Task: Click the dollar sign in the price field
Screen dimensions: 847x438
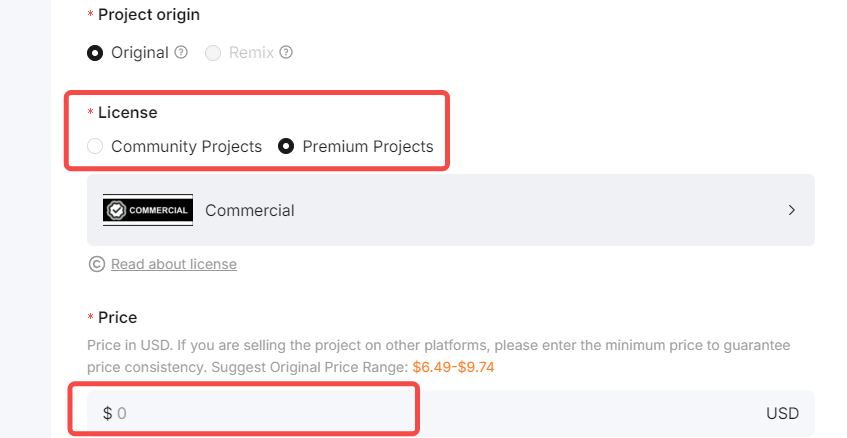Action: pos(107,414)
